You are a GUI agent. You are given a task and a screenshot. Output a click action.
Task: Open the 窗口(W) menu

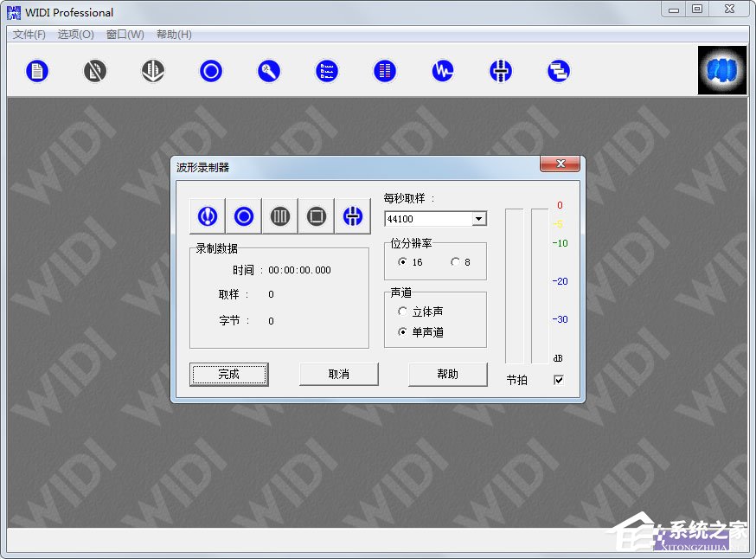pos(125,35)
